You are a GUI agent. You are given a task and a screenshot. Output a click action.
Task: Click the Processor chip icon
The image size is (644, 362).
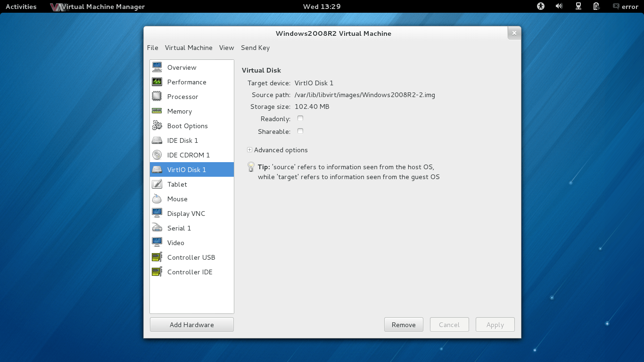157,97
